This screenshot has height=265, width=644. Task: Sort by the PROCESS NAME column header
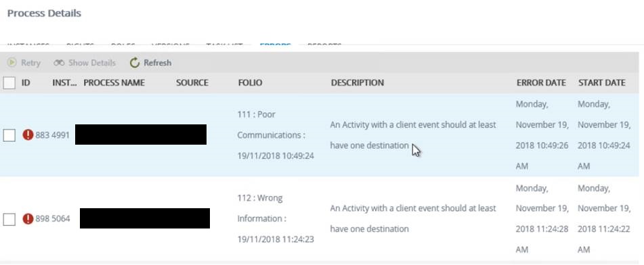point(114,83)
